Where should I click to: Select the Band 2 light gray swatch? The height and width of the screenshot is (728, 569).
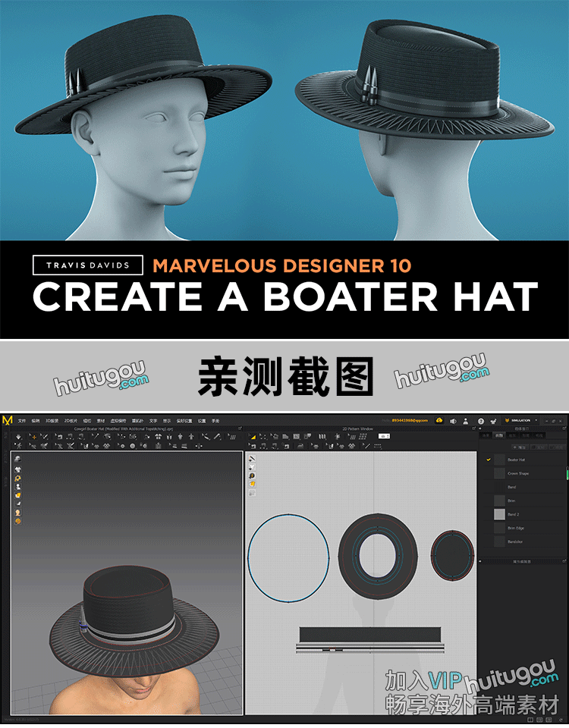pyautogui.click(x=499, y=514)
